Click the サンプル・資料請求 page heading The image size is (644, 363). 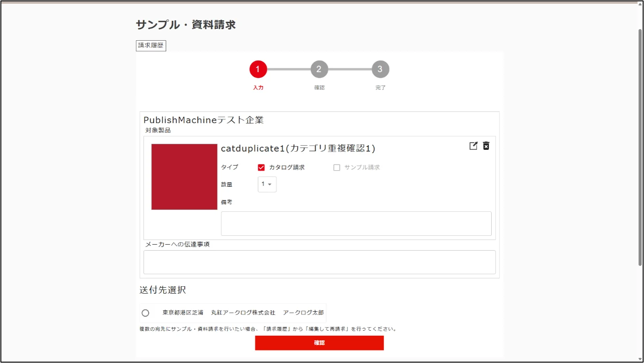[186, 25]
